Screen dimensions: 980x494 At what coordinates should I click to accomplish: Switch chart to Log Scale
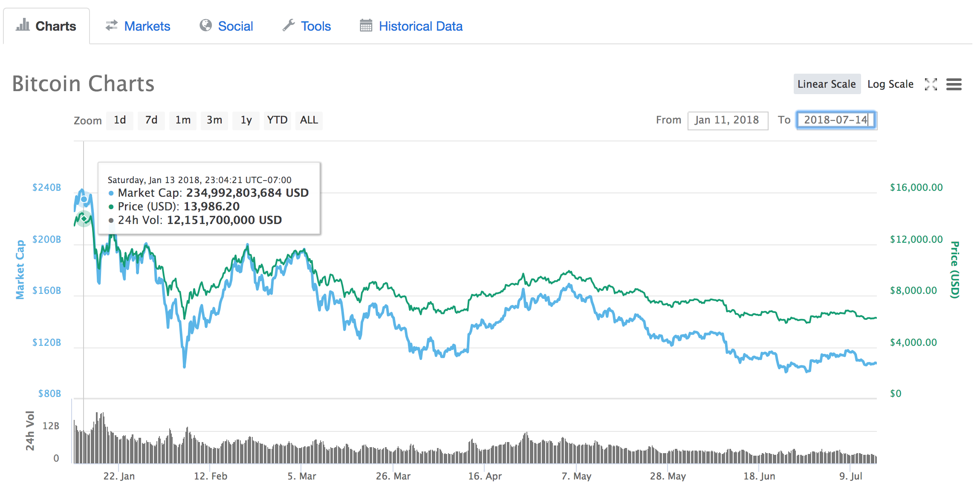(890, 84)
